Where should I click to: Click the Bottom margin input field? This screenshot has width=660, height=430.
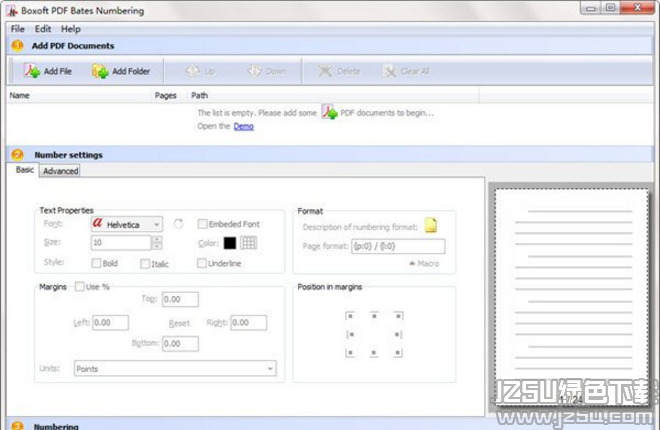point(180,343)
